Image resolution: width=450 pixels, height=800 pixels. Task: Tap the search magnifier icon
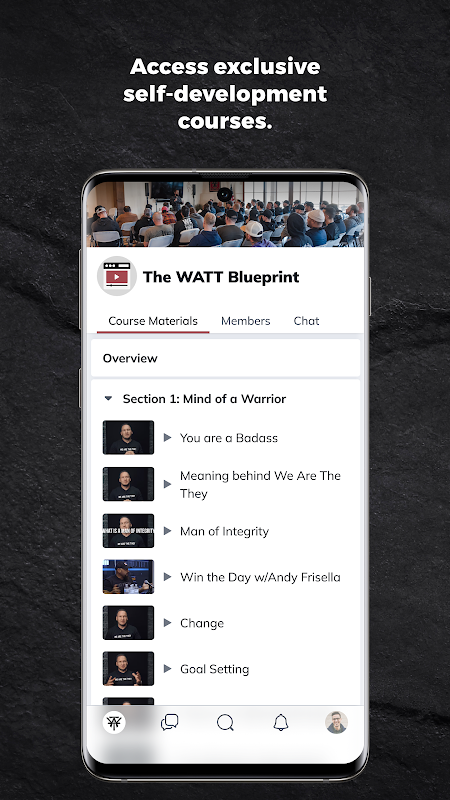click(225, 722)
